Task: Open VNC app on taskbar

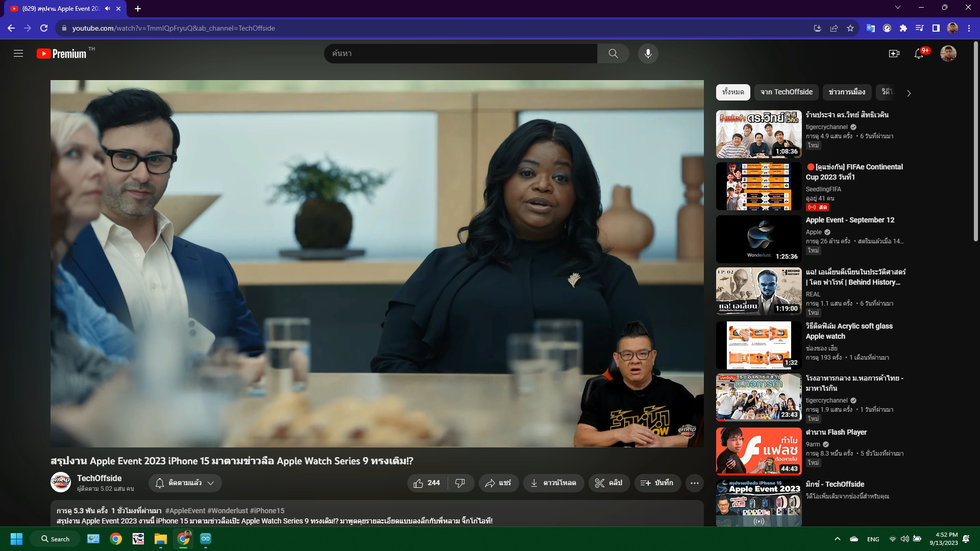Action: point(138,539)
